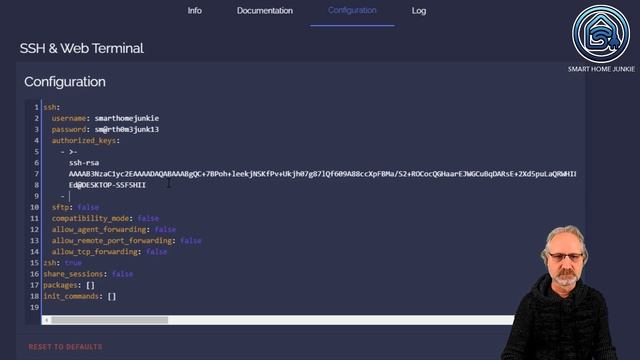The width and height of the screenshot is (640, 360).
Task: Select the Configuration tab
Action: pos(352,11)
